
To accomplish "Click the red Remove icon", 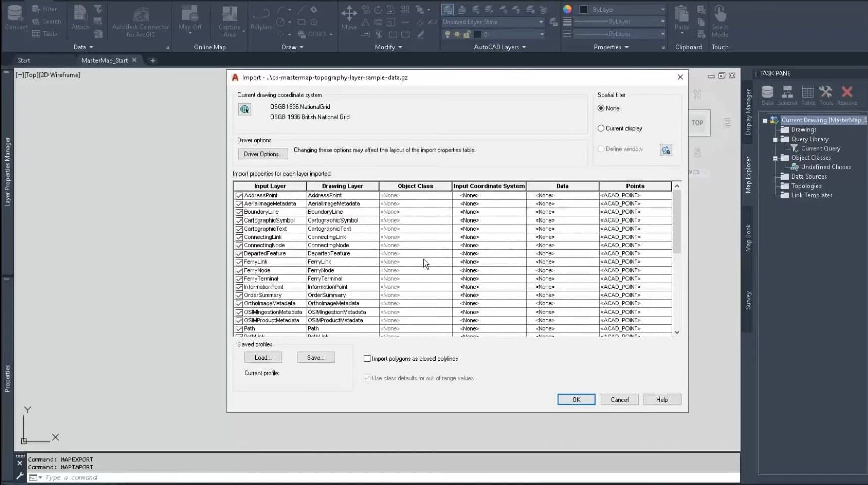I will [847, 94].
